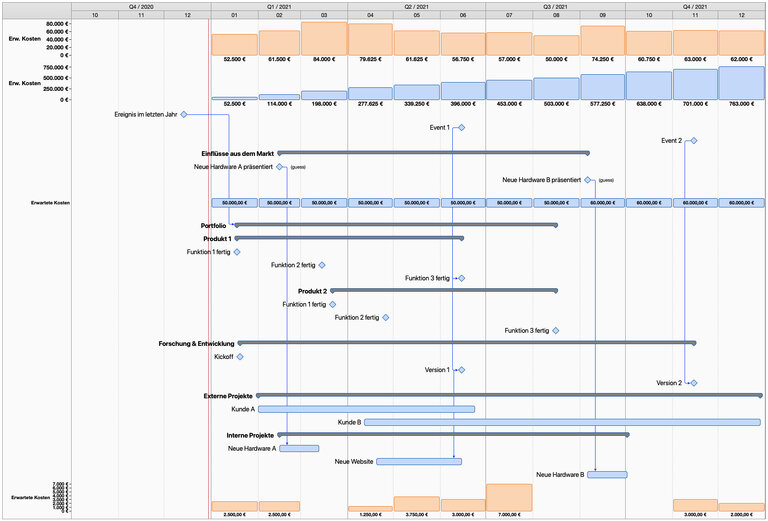Click the Version 2 milestone diamond
The height and width of the screenshot is (521, 768).
point(693,383)
